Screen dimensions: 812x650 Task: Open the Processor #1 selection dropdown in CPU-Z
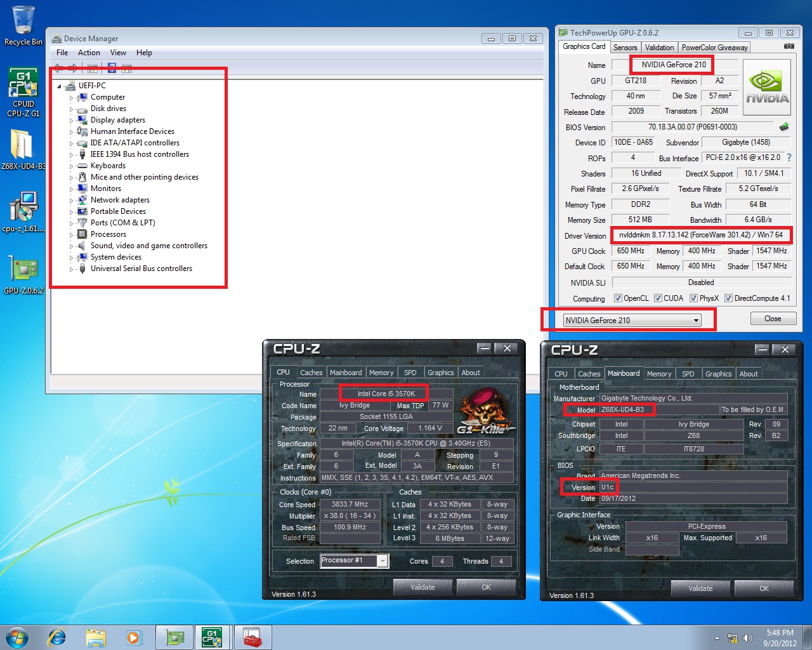[354, 560]
